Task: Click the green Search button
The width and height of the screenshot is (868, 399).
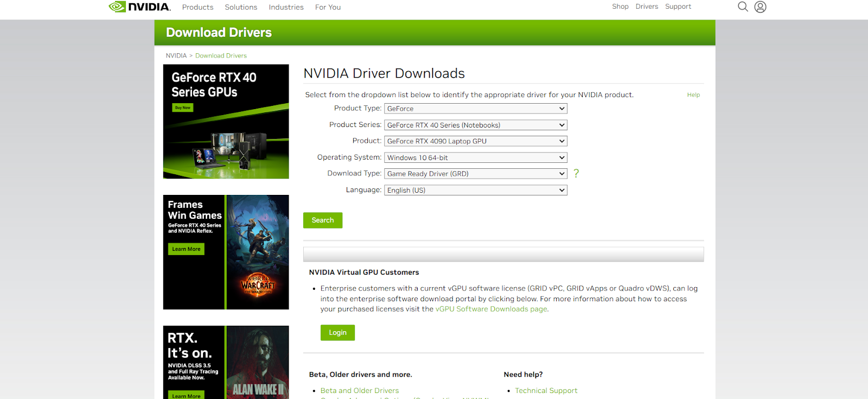Action: pyautogui.click(x=323, y=220)
